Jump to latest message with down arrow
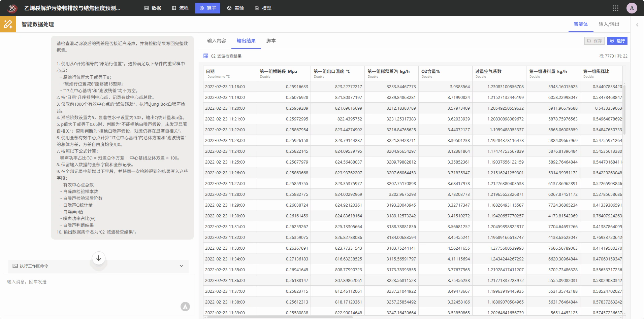This screenshot has height=319, width=644. click(99, 258)
